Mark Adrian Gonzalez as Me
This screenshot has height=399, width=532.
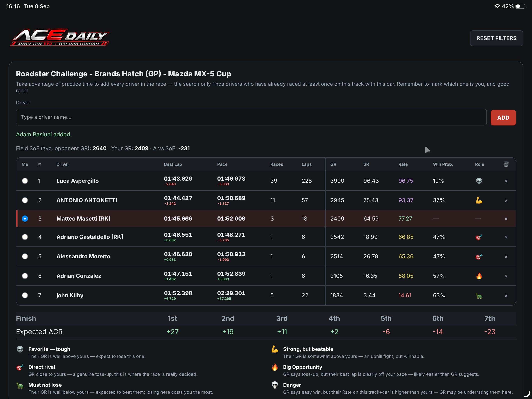[25, 276]
